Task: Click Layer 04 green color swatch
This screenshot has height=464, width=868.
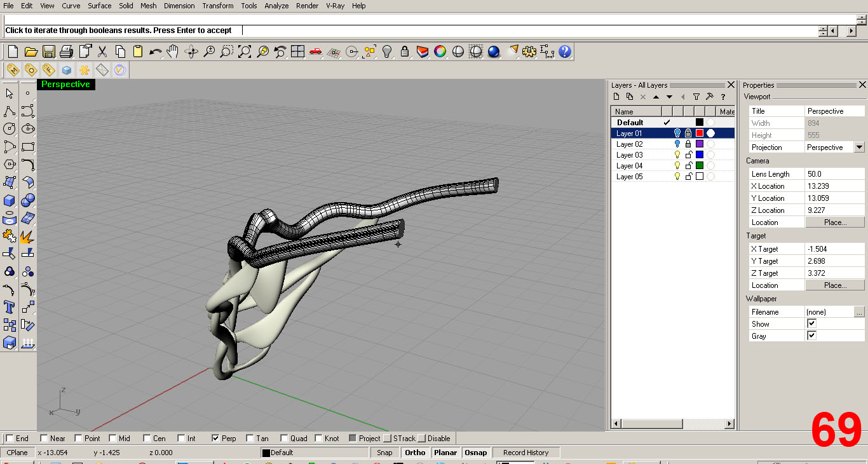Action: coord(700,165)
